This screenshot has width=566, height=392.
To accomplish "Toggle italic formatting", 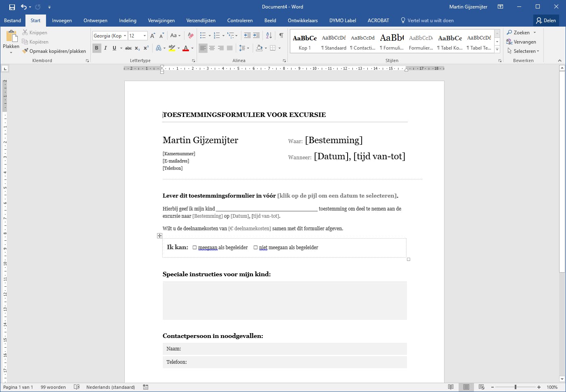I will click(x=105, y=48).
